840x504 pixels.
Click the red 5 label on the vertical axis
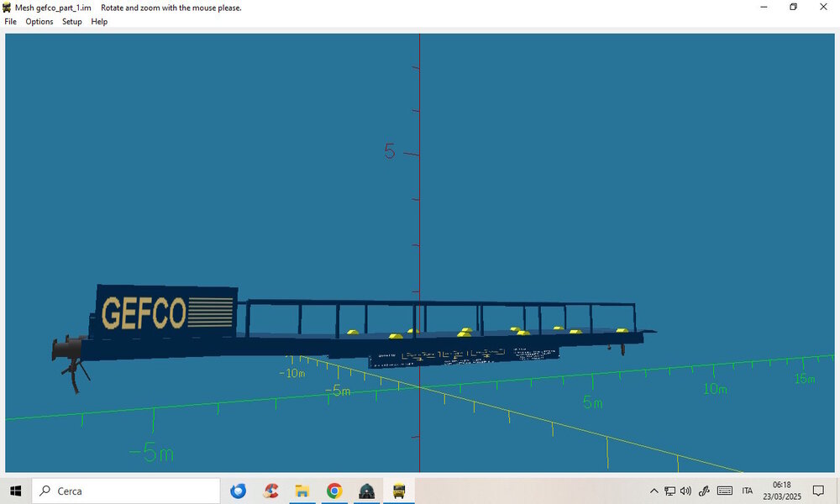[390, 151]
